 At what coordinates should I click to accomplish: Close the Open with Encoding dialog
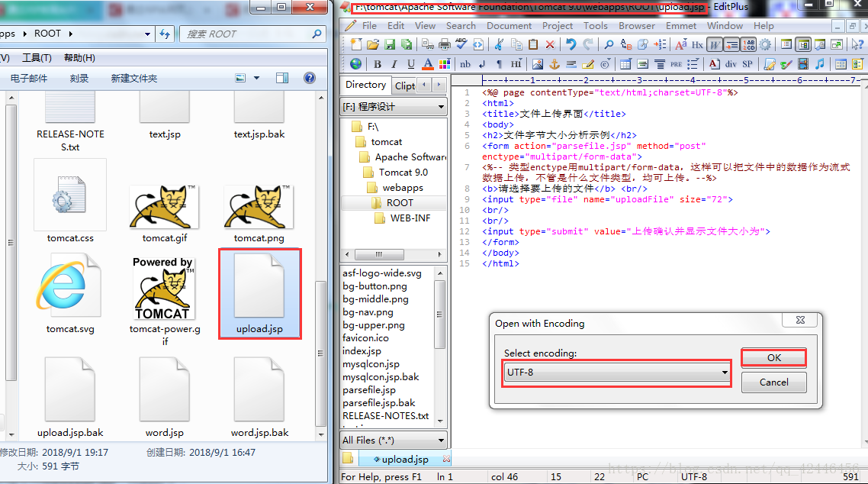(800, 320)
